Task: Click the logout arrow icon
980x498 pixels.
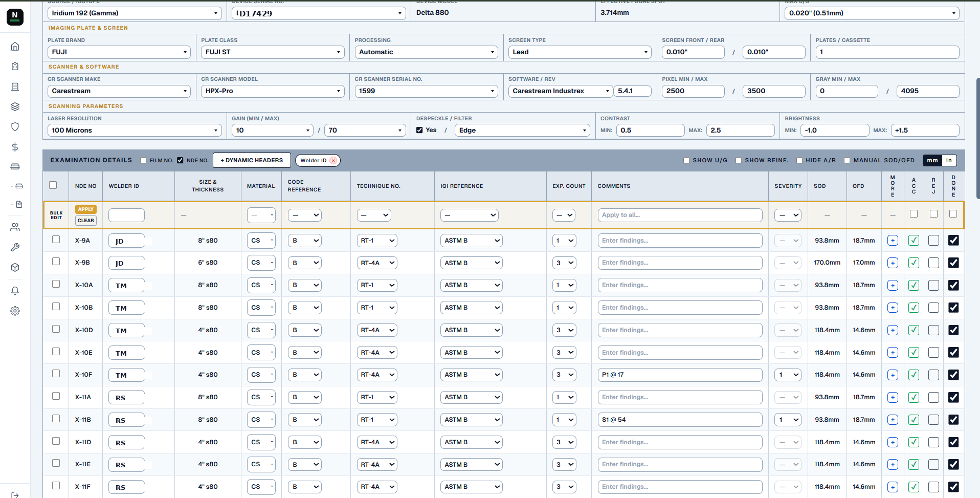Action: click(15, 494)
